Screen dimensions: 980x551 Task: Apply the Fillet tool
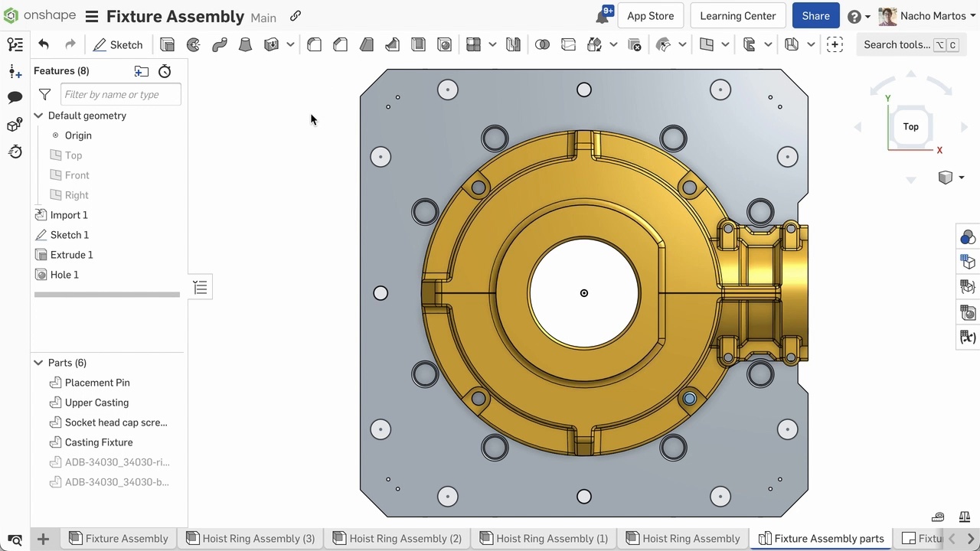[314, 45]
